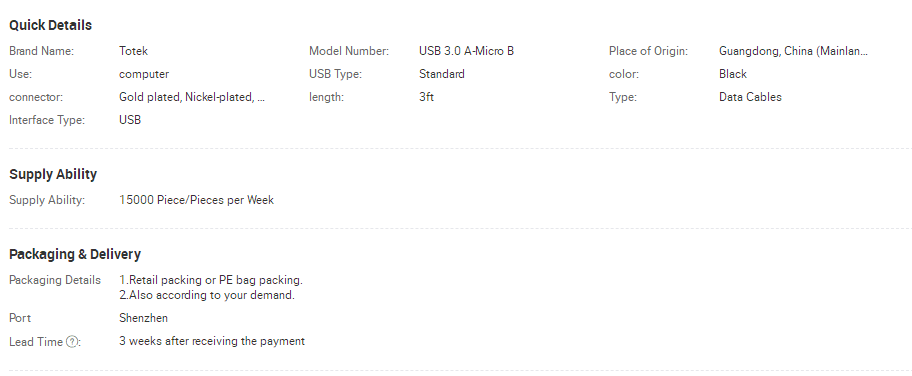Click the Place of Origin label
Image resolution: width=912 pixels, height=376 pixels.
(649, 51)
